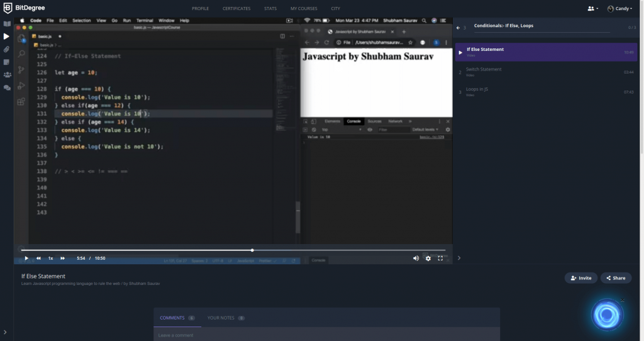Viewport: 644px width, 341px height.
Task: Click the lesson title If Else Statement below video
Action: click(43, 276)
